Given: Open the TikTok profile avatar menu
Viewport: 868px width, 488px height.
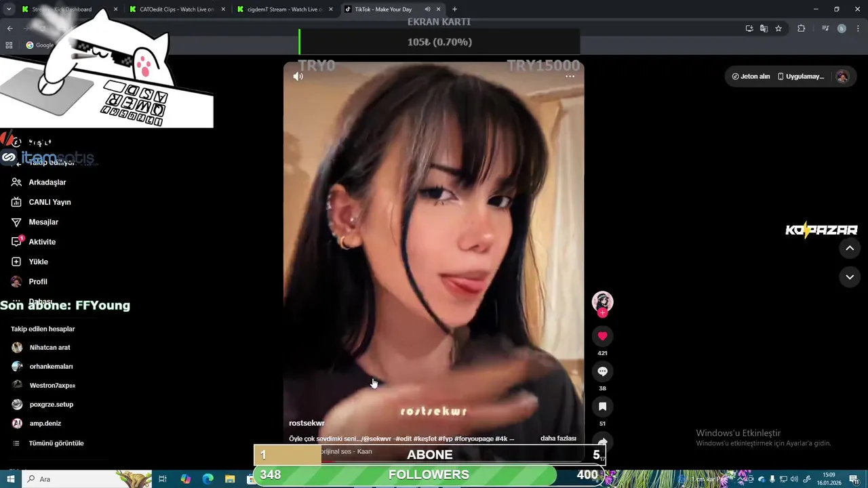Looking at the screenshot, I should (x=842, y=77).
